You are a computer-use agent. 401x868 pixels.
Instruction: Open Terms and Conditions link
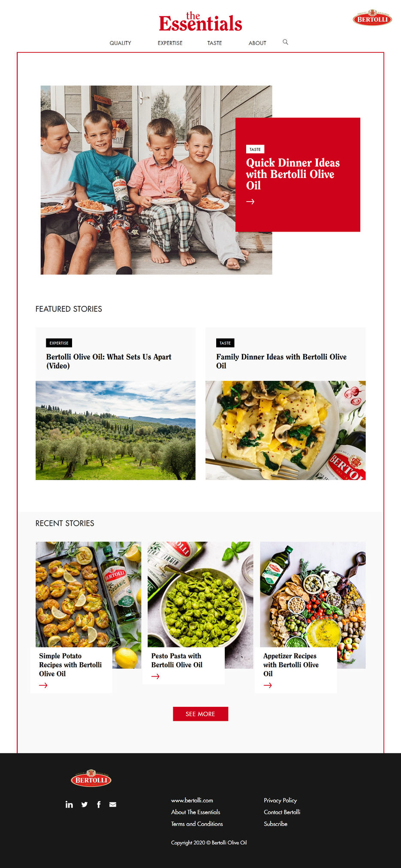coord(197,824)
